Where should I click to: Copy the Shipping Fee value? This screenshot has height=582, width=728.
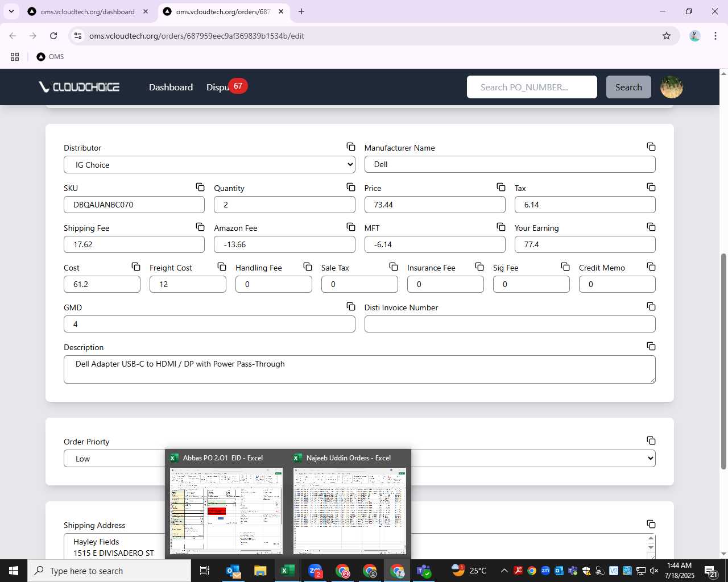click(x=200, y=227)
